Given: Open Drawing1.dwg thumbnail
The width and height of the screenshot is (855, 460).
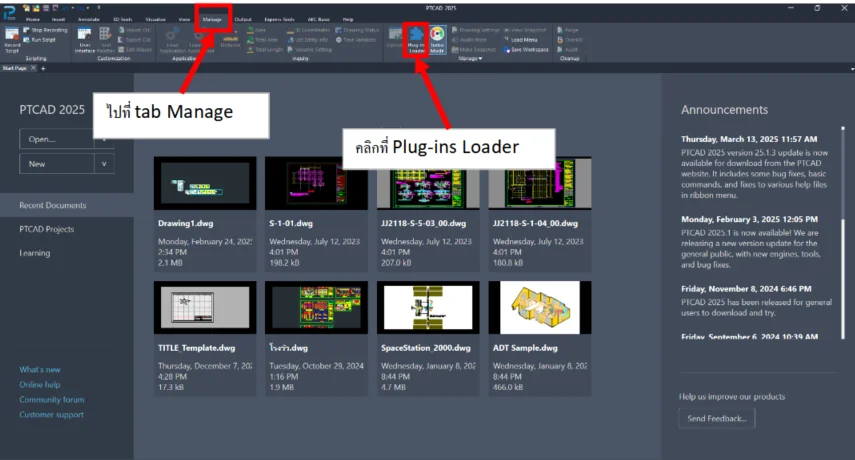Looking at the screenshot, I should click(x=205, y=183).
